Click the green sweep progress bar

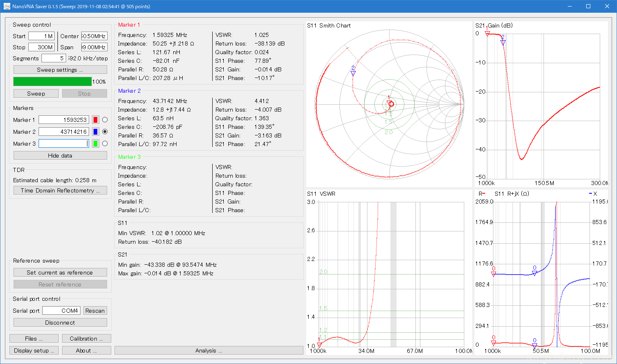53,82
